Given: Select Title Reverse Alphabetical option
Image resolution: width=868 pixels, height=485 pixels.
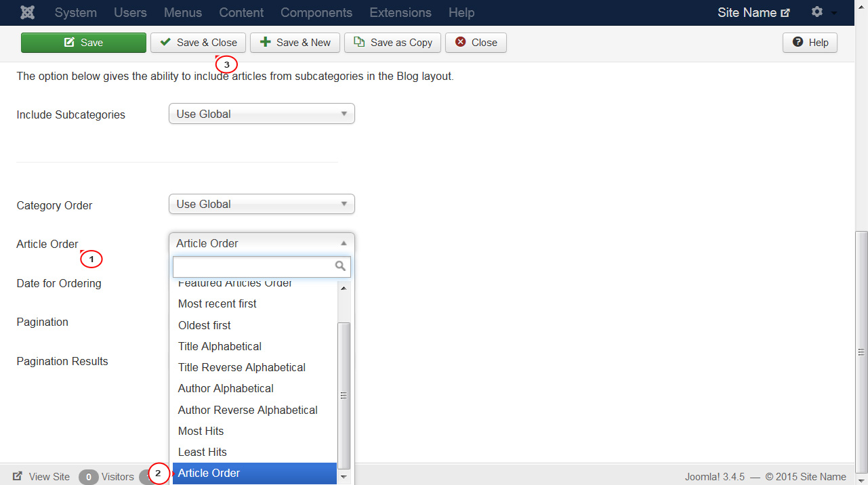Looking at the screenshot, I should [255, 367].
